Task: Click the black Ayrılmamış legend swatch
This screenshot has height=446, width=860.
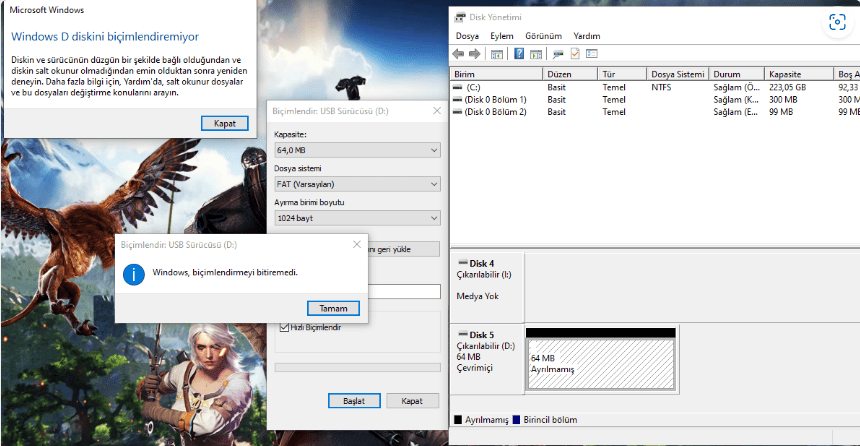Action: click(458, 420)
